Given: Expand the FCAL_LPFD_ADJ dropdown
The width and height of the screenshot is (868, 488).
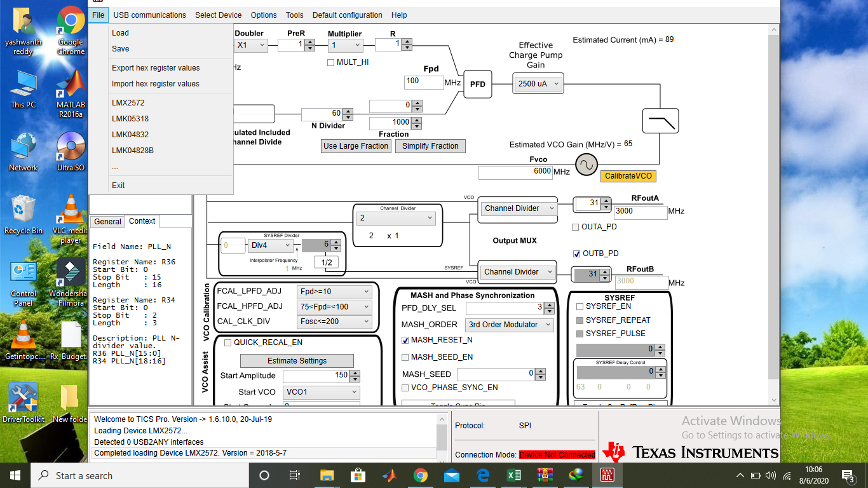Looking at the screenshot, I should click(334, 292).
